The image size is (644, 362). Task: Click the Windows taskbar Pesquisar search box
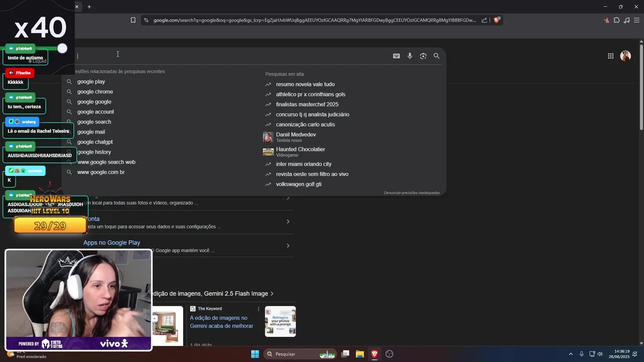point(300,354)
